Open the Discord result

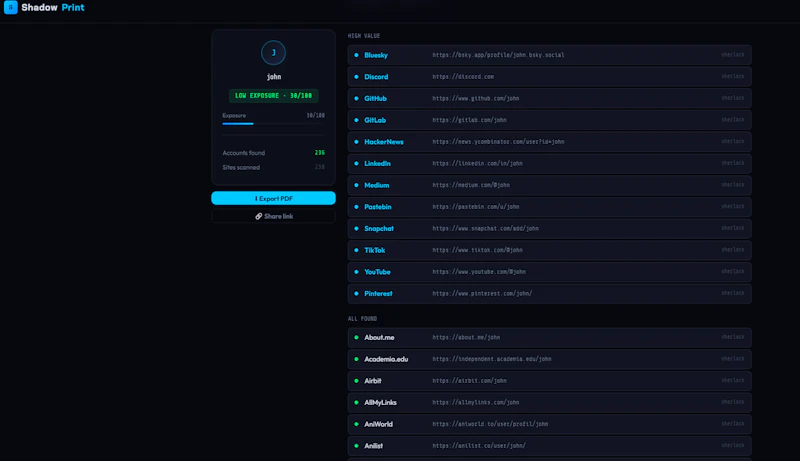pyautogui.click(x=549, y=76)
